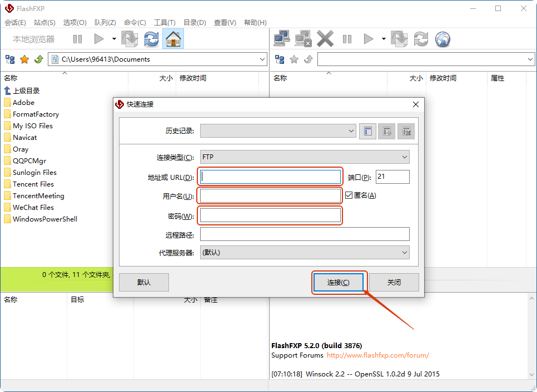Image resolution: width=537 pixels, height=392 pixels.
Task: Open the 站点(S) menu
Action: coord(44,23)
